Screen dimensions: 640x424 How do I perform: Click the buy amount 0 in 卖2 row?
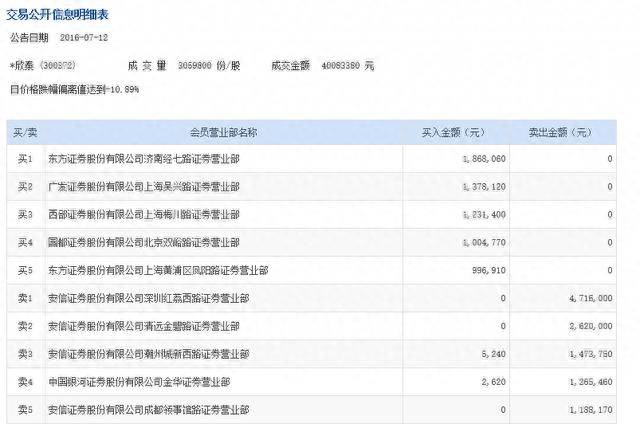[x=503, y=326]
